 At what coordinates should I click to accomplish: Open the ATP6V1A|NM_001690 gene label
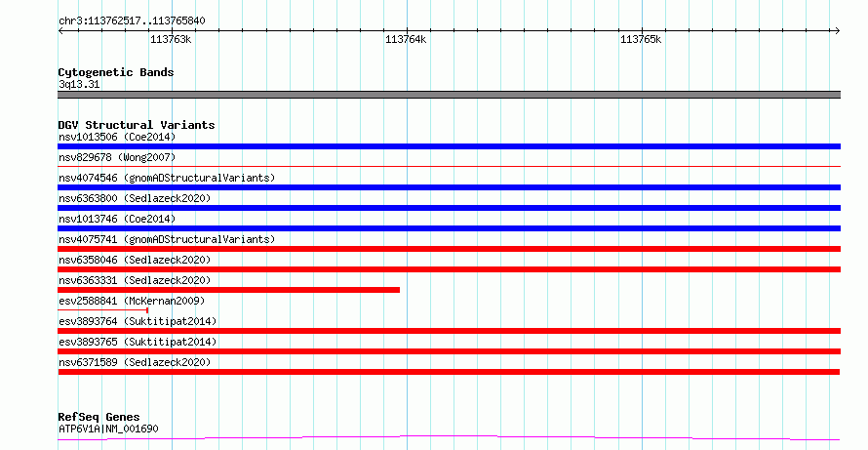click(108, 429)
